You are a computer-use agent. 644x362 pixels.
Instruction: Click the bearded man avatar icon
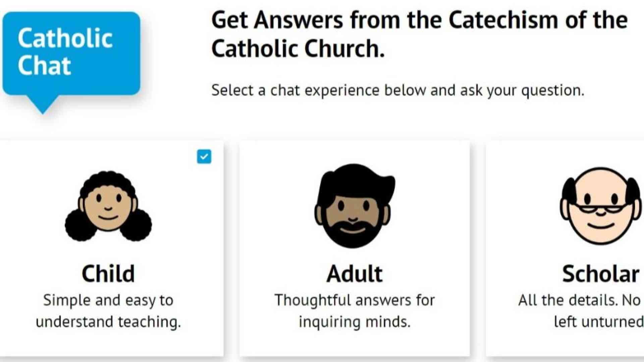pos(354,206)
